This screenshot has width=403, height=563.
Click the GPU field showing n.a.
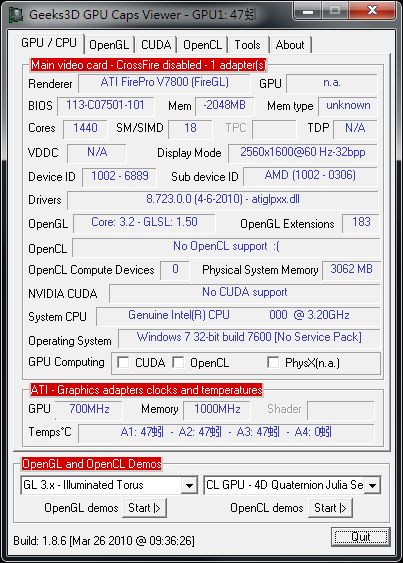[x=332, y=83]
